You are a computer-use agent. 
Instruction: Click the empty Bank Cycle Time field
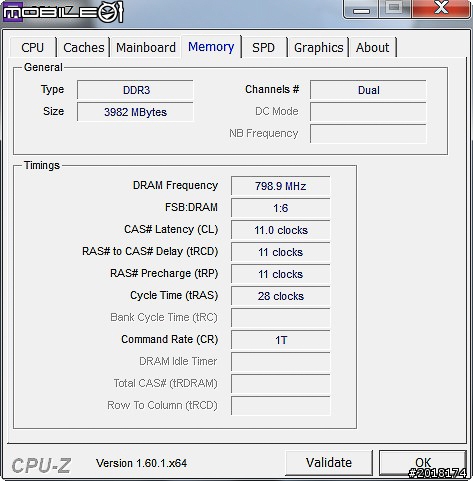[x=281, y=318]
